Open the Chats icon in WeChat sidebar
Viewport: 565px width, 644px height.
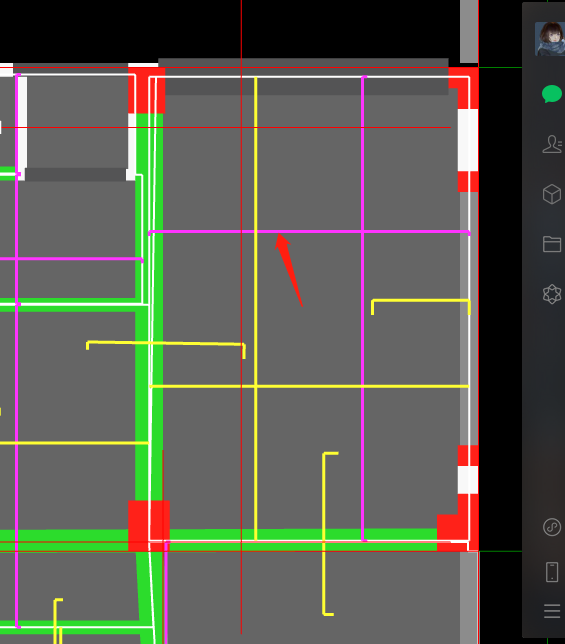point(552,94)
